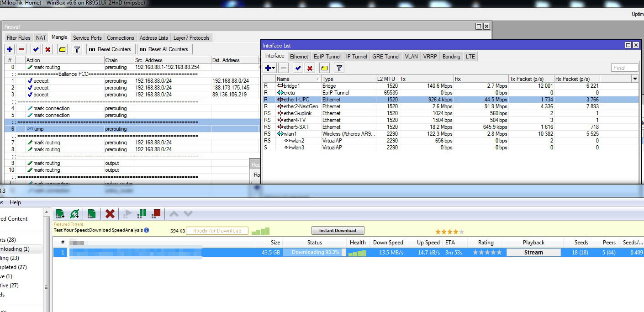Select ether5-SXT interface row
Image resolution: width=644 pixels, height=312 pixels.
[x=450, y=127]
